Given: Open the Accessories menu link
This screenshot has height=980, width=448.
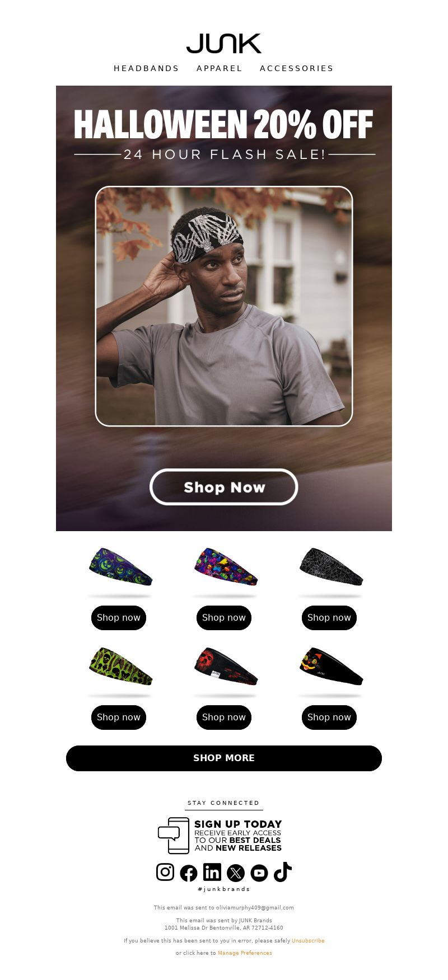Looking at the screenshot, I should coord(297,68).
